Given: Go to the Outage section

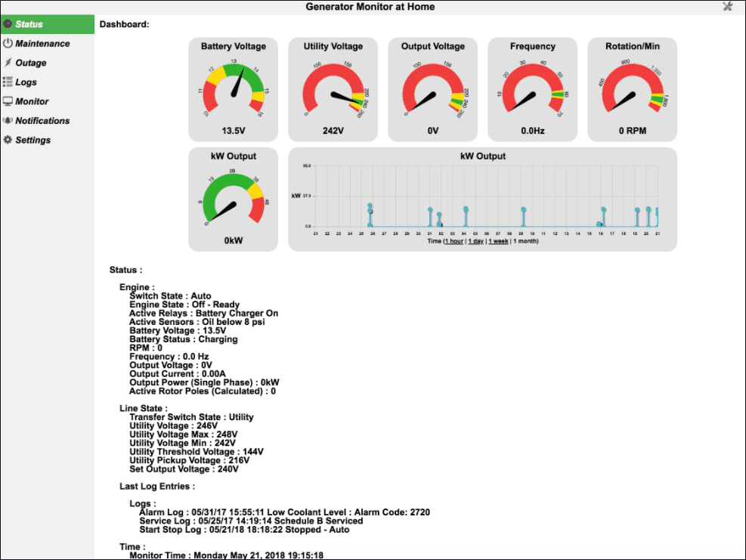Looking at the screenshot, I should [47, 63].
